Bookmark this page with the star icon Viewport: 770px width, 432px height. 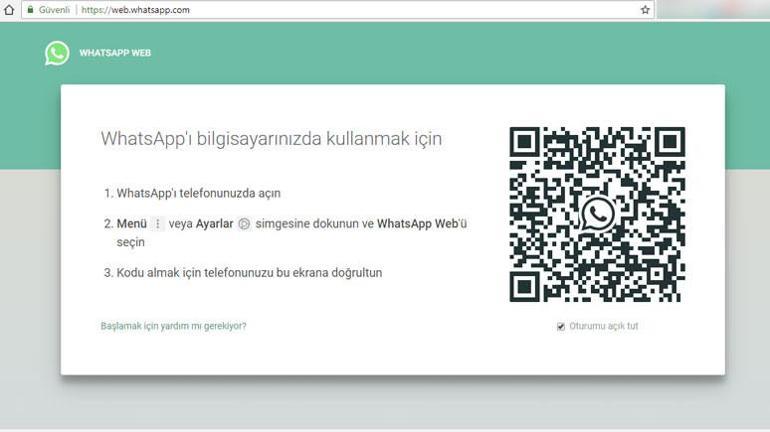(645, 10)
